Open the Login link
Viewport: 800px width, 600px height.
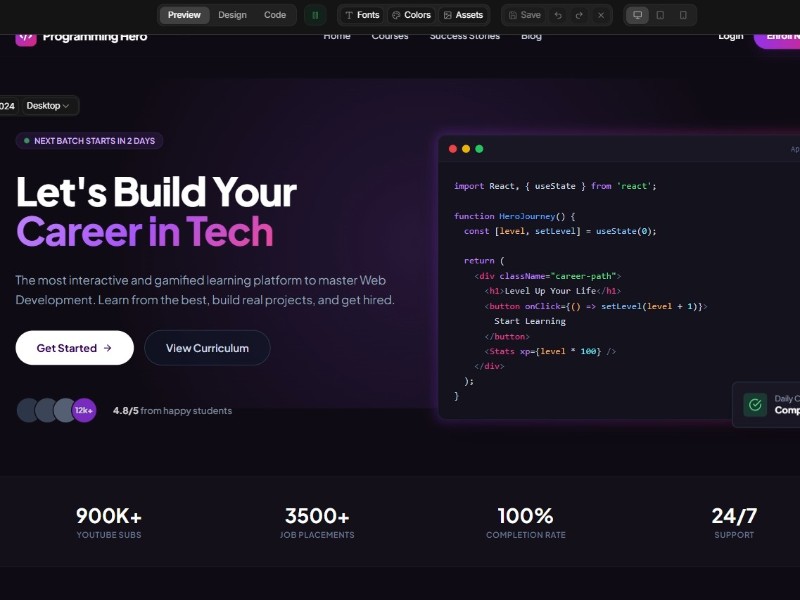pos(731,35)
